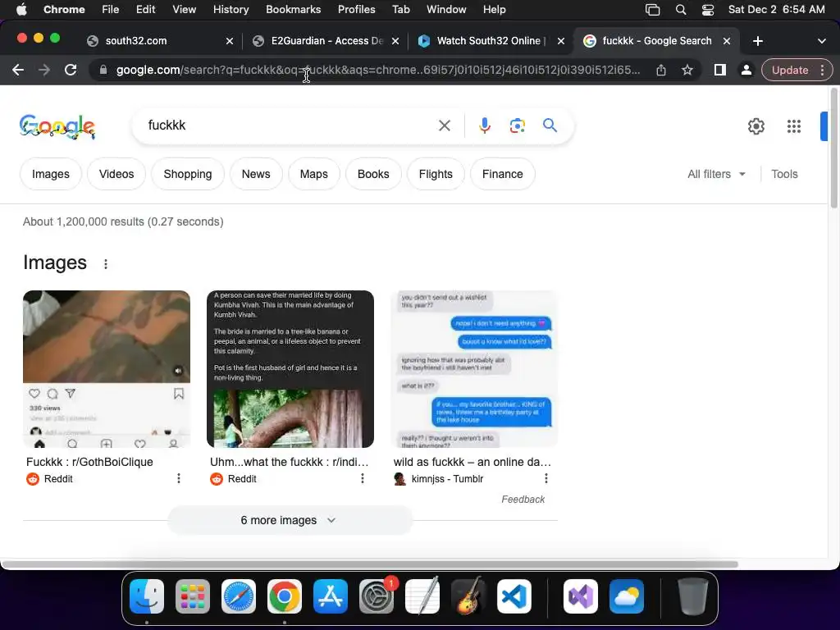840x630 pixels.
Task: Share this page from the address bar
Action: pos(661,70)
